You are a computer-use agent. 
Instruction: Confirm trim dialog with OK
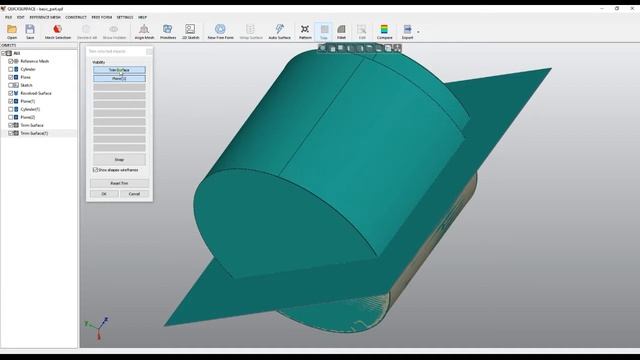click(104, 194)
